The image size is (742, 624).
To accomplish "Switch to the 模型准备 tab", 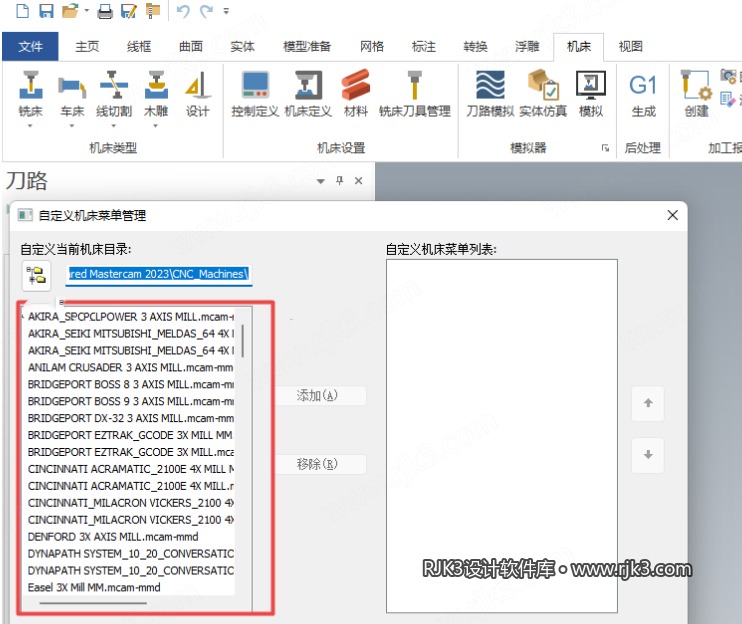I will (307, 46).
